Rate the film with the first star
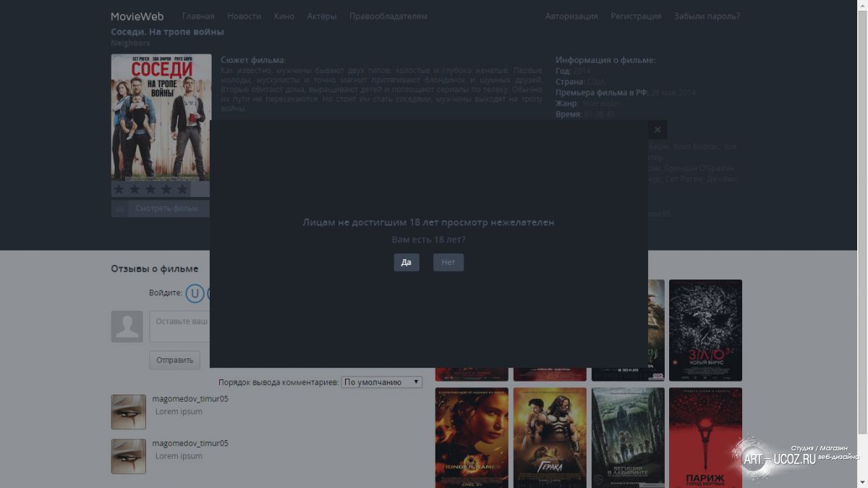The height and width of the screenshot is (488, 868). pyautogui.click(x=119, y=189)
